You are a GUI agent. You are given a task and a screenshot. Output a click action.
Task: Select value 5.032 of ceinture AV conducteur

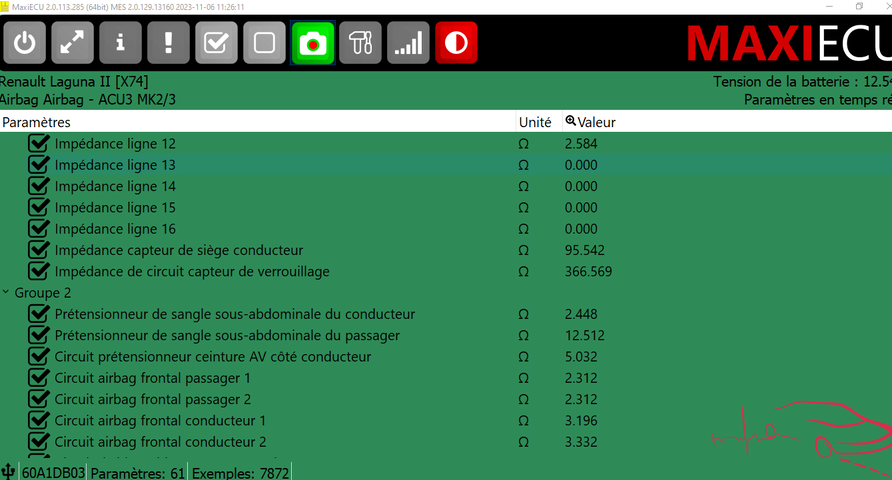pyautogui.click(x=581, y=357)
